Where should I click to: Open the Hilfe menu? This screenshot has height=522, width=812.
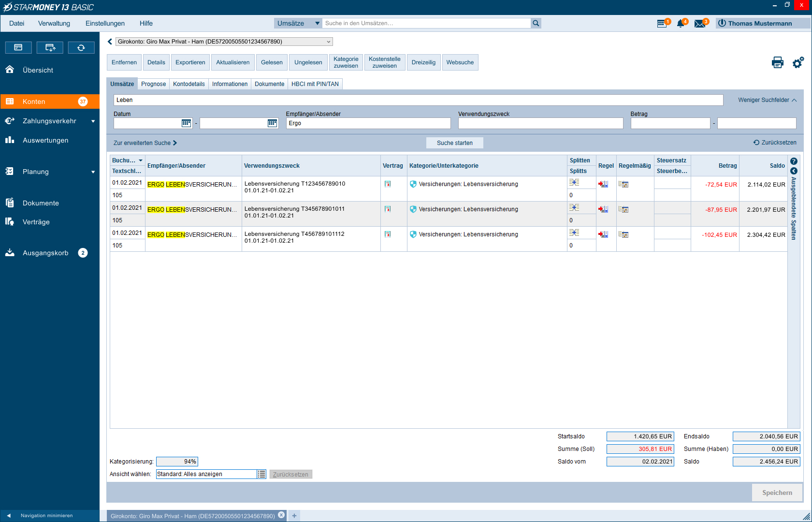146,23
